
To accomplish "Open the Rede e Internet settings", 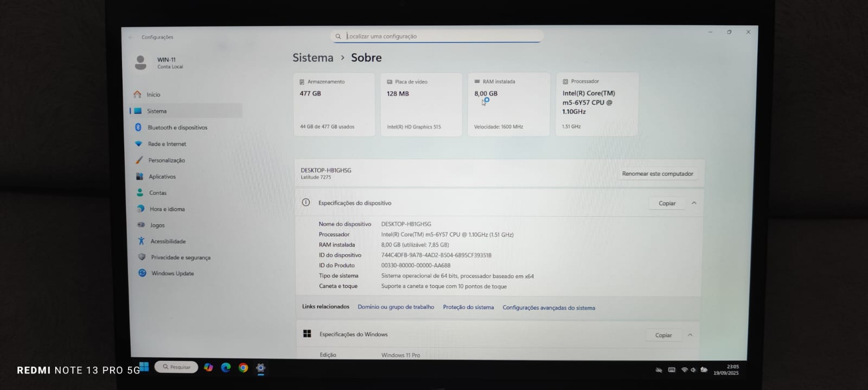I will (x=167, y=144).
